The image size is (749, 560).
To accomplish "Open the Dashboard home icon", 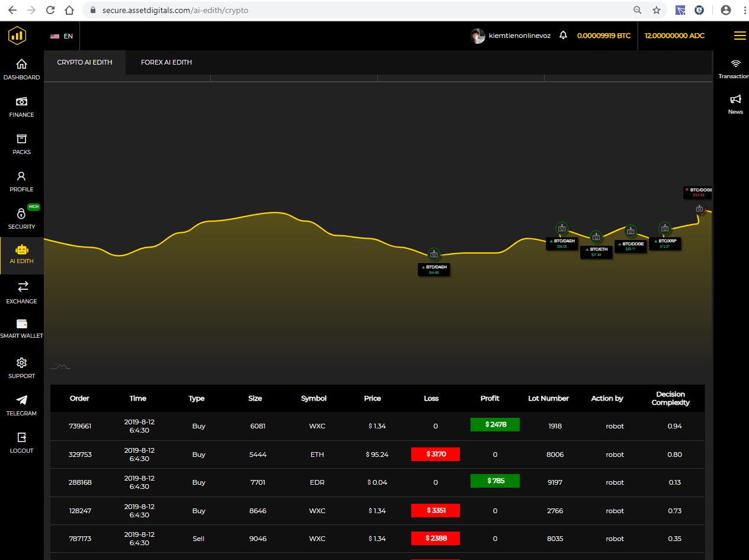I will tap(21, 65).
